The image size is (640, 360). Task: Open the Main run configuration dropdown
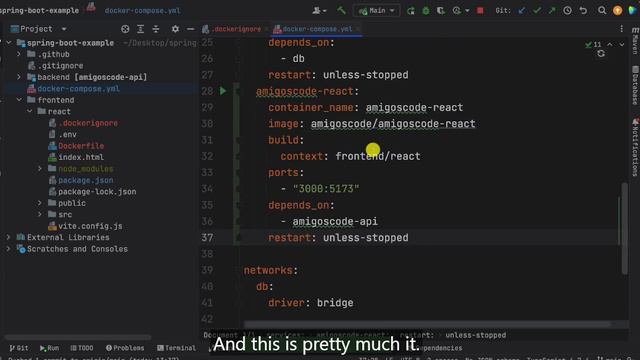(377, 11)
